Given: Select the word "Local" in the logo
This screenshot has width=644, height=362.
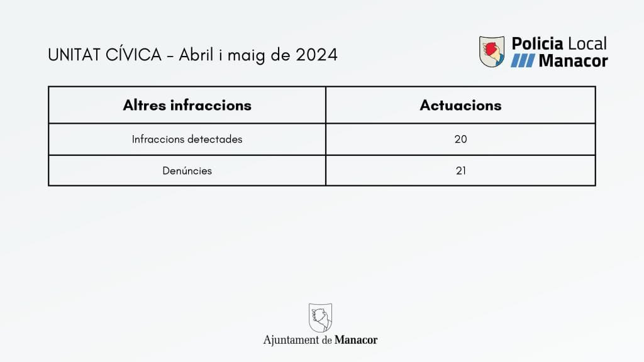Looking at the screenshot, I should tap(587, 43).
